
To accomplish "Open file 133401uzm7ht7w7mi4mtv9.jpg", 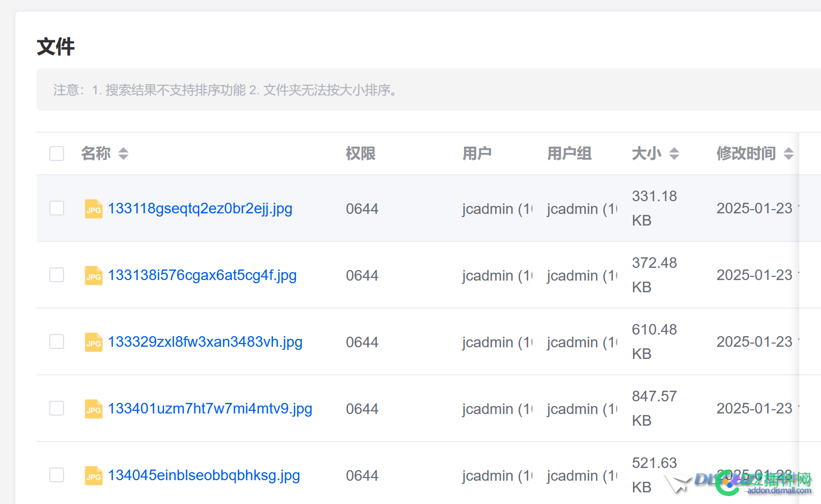I will (210, 409).
